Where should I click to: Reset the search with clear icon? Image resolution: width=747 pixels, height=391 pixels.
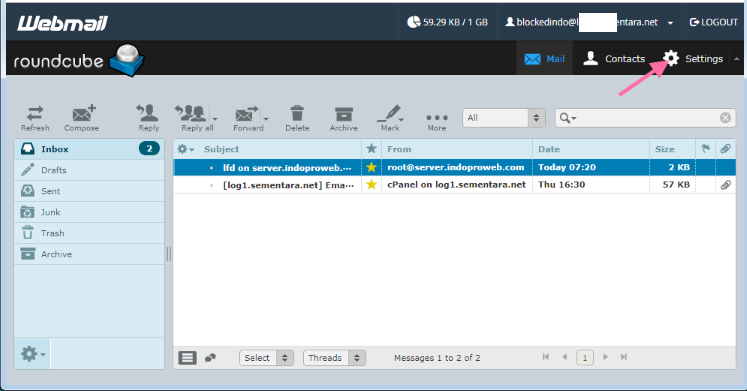(x=725, y=118)
